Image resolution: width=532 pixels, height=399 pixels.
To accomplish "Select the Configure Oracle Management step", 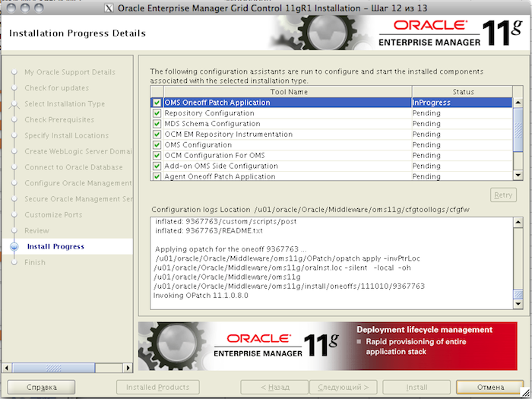I will pyautogui.click(x=78, y=183).
